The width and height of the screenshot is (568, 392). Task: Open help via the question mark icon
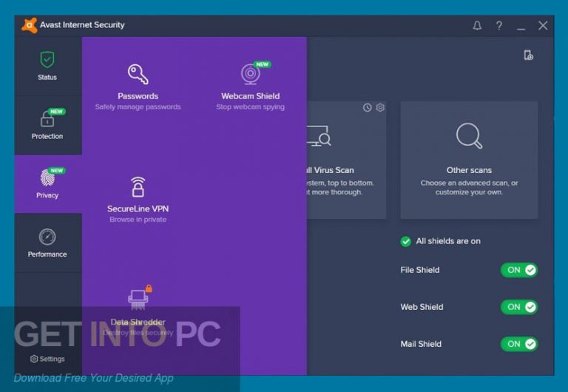tap(499, 25)
